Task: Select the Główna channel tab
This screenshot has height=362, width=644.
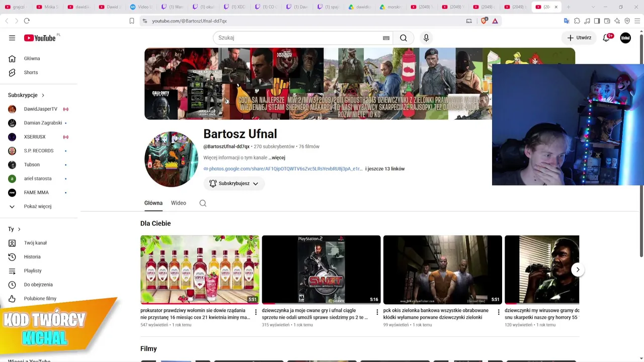Action: click(153, 203)
